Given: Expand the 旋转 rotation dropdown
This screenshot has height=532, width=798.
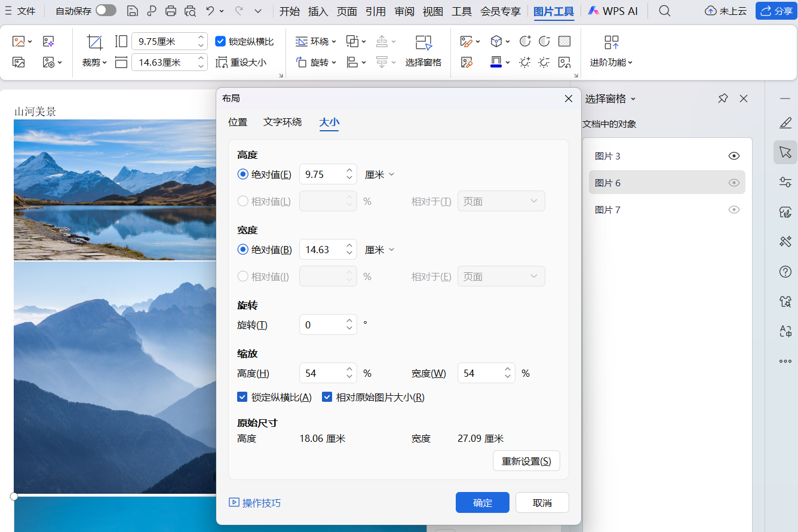Looking at the screenshot, I should pyautogui.click(x=316, y=61).
